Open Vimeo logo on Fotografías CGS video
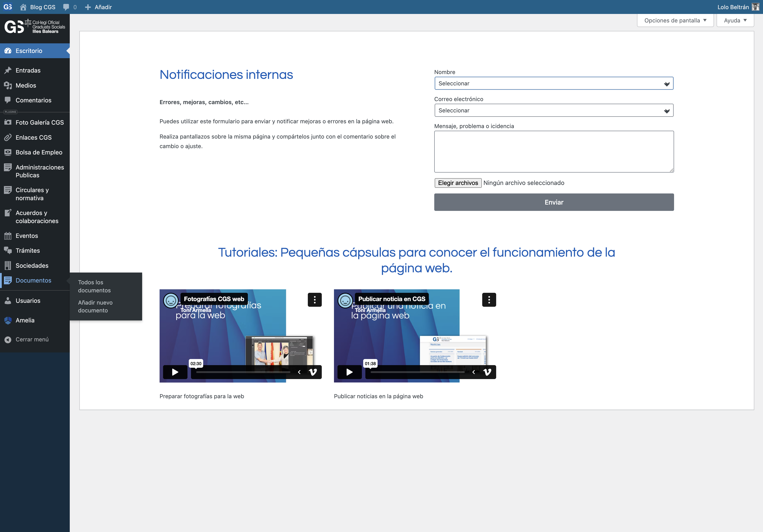Screen dimensions: 763x532 point(313,372)
